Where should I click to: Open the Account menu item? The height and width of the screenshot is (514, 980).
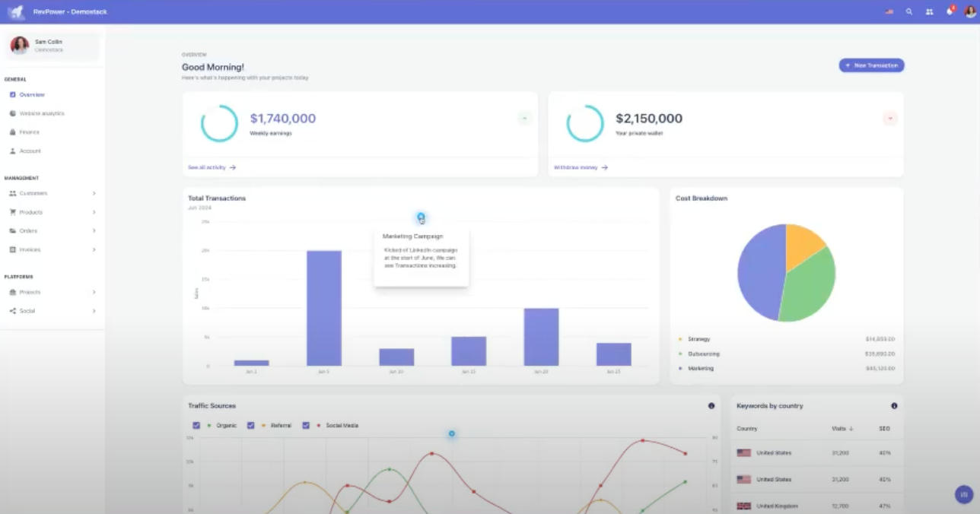[x=50, y=151]
